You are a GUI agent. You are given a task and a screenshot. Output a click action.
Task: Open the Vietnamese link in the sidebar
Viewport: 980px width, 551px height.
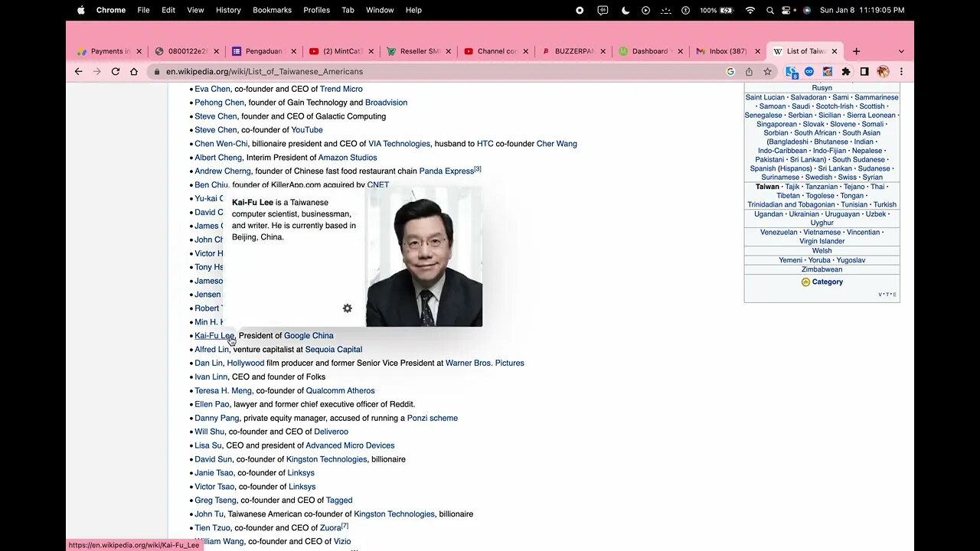822,232
